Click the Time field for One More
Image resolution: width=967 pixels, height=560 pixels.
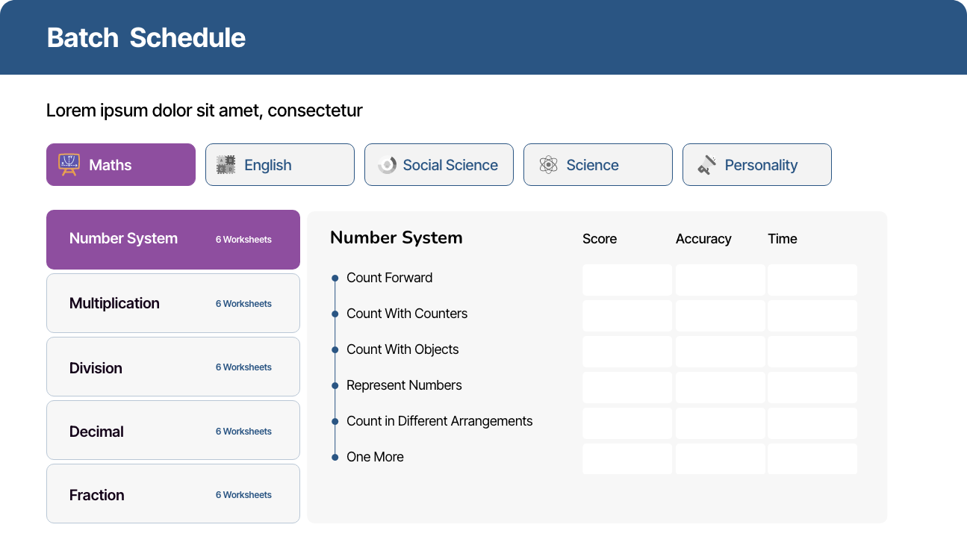click(812, 459)
